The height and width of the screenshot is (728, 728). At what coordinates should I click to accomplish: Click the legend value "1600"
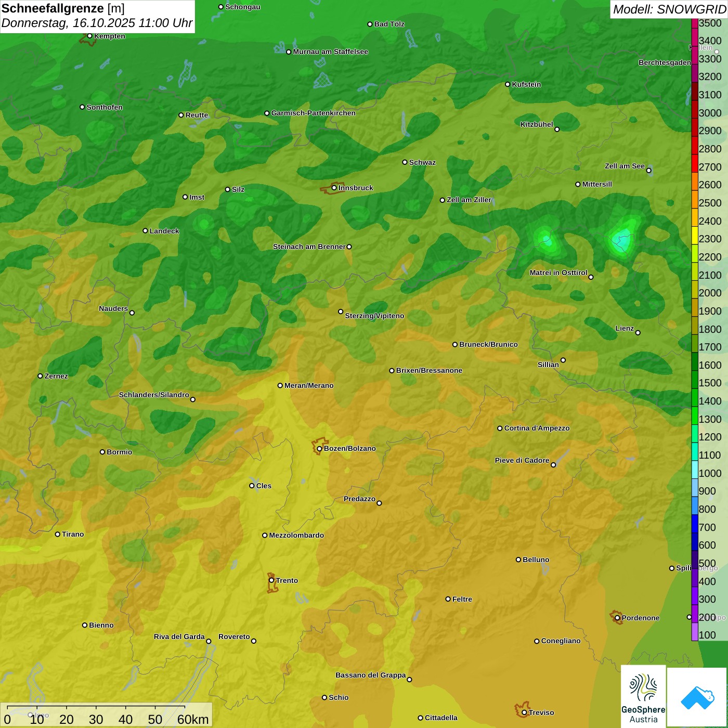[710, 365]
